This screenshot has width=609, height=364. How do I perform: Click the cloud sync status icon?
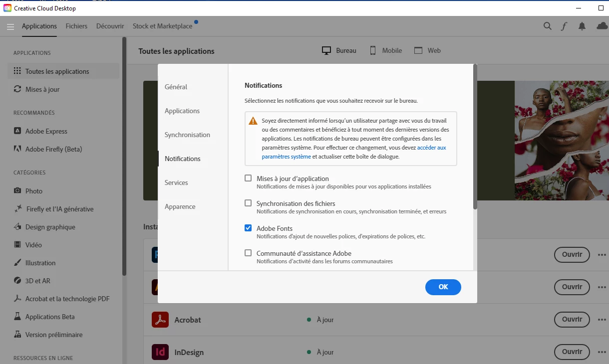pyautogui.click(x=602, y=26)
